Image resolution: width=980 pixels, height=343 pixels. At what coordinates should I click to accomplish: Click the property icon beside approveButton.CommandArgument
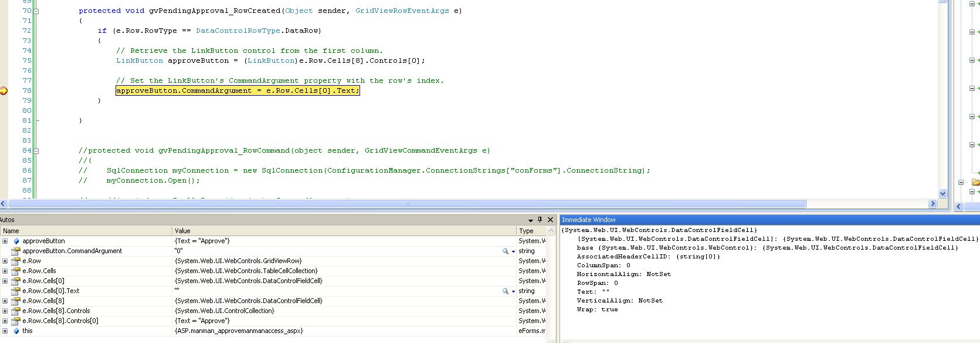(16, 251)
